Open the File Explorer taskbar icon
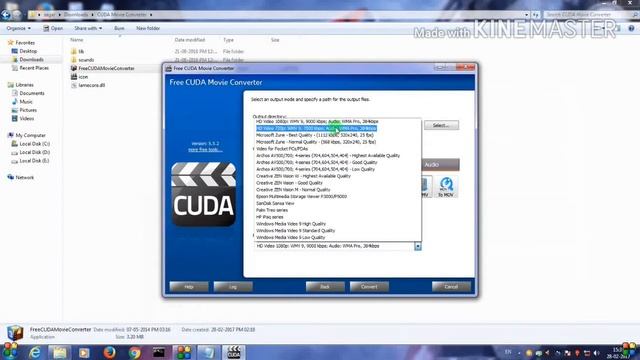640x360 pixels. 60,352
